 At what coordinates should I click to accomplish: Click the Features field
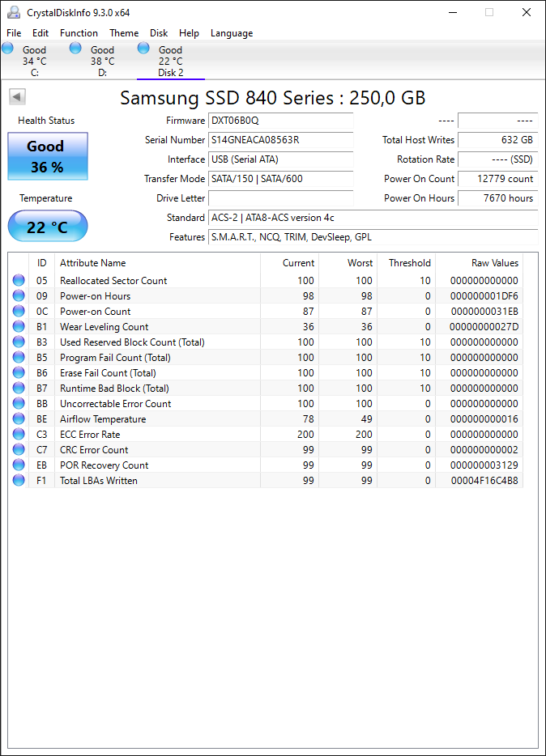click(373, 236)
